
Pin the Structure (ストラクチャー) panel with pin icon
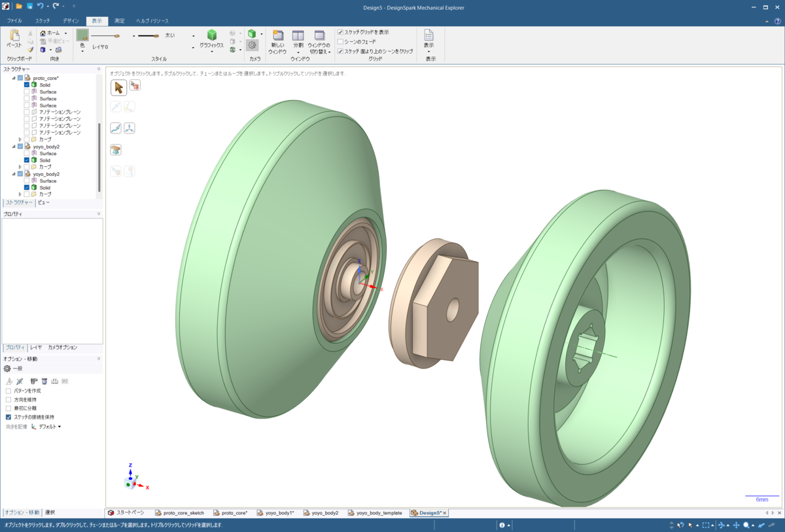tap(99, 69)
